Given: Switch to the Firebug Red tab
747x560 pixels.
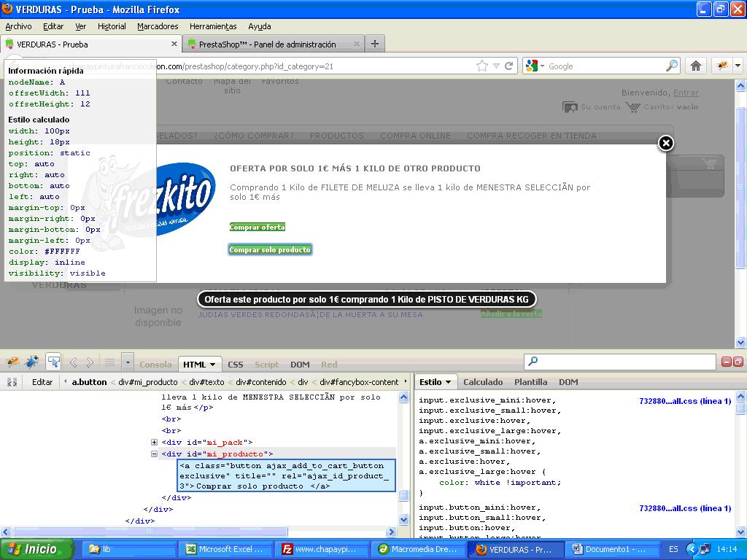Looking at the screenshot, I should point(329,365).
